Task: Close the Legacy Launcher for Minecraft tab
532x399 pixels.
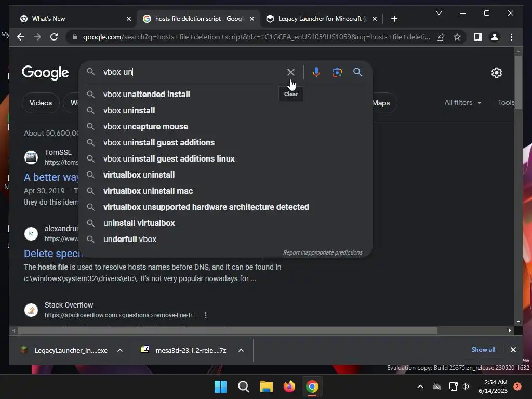Action: 374,19
